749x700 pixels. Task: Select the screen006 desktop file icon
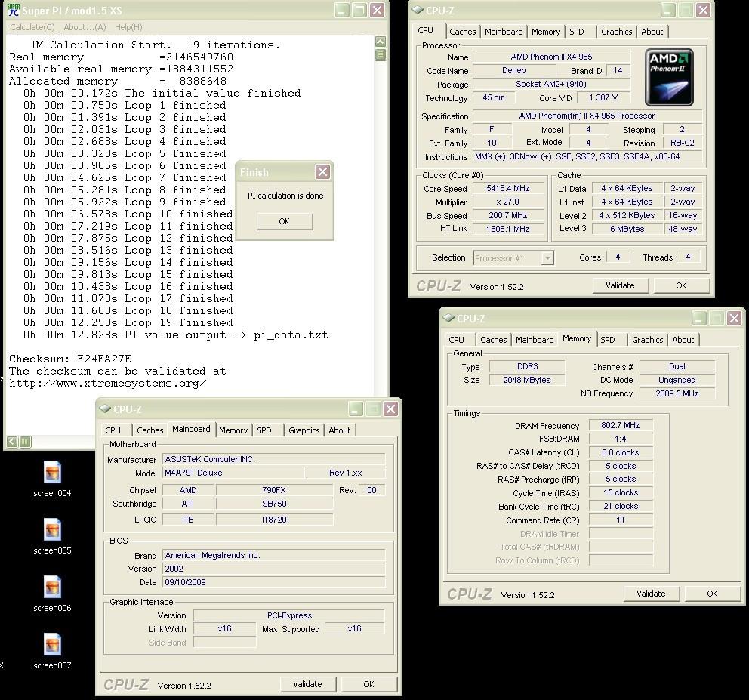pyautogui.click(x=52, y=587)
